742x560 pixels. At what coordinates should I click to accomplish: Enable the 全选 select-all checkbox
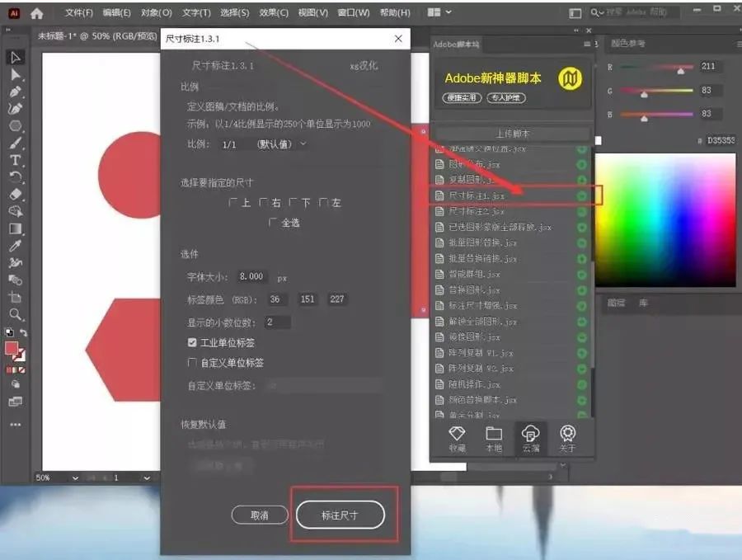(x=274, y=223)
